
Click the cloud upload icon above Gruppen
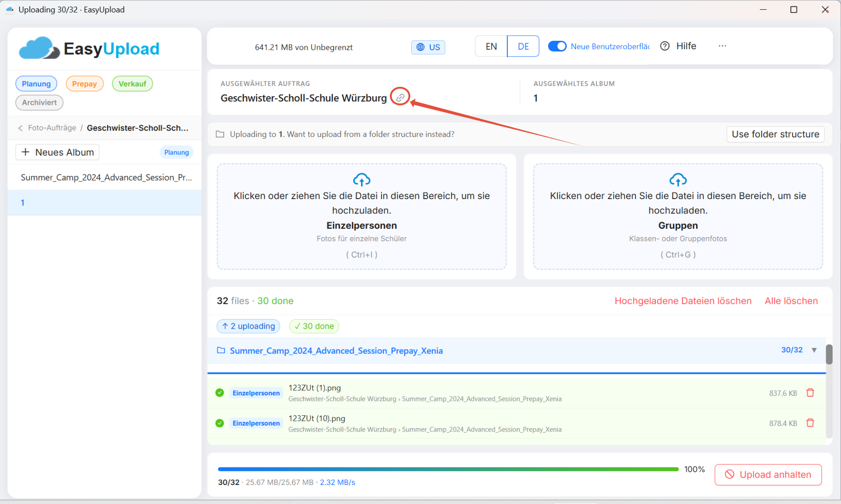point(678,180)
